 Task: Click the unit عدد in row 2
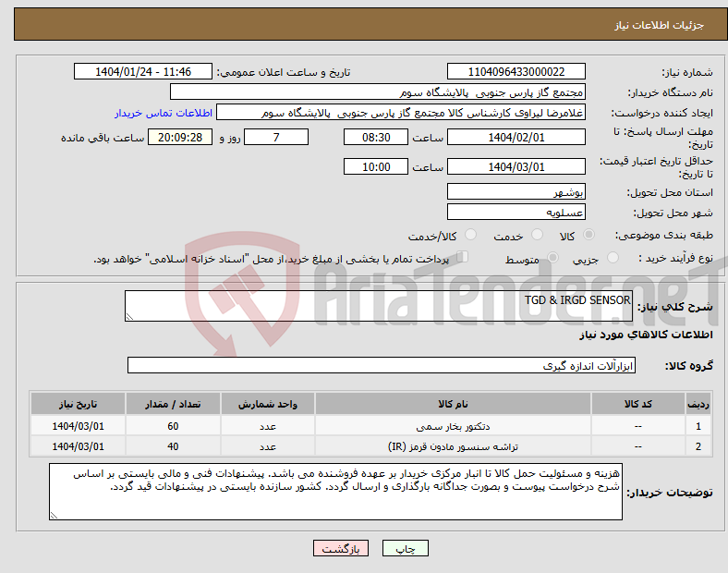pos(268,446)
